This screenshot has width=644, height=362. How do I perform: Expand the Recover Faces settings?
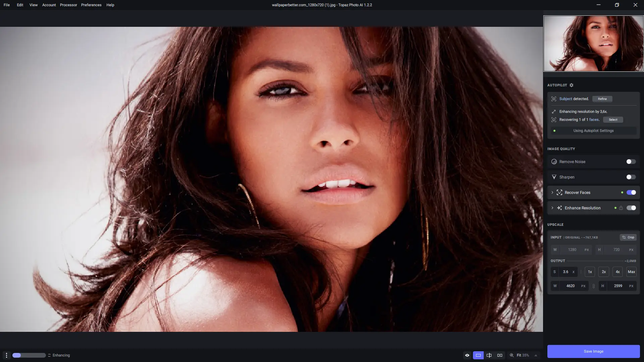pos(552,192)
